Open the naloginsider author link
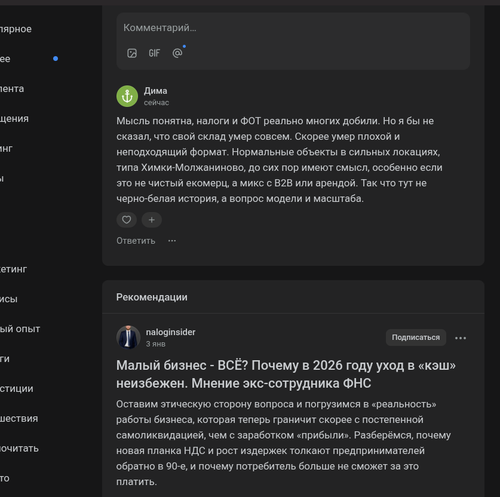This screenshot has height=497, width=500. 170,332
